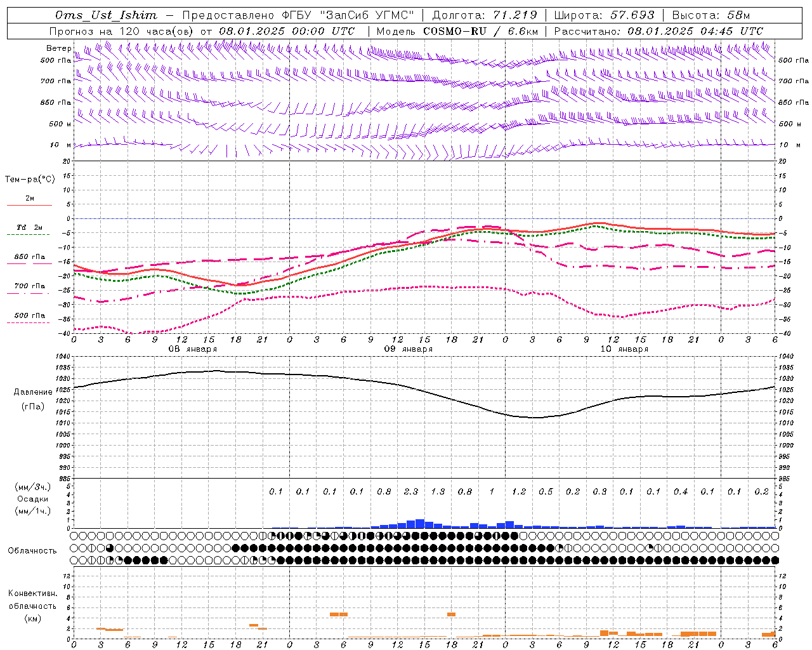Screen dimensions: 812x650
Task: Click the Конвективн. облачность label
Action: tap(32, 600)
